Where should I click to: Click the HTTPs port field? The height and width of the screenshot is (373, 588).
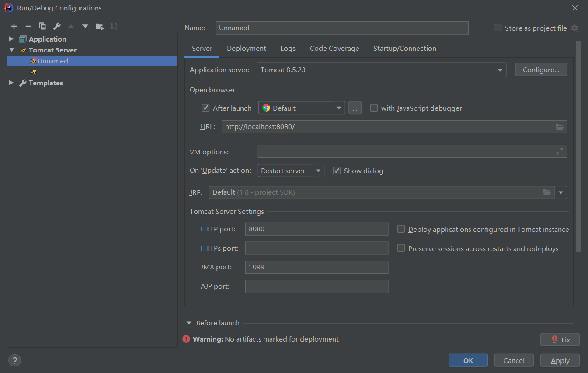[317, 248]
